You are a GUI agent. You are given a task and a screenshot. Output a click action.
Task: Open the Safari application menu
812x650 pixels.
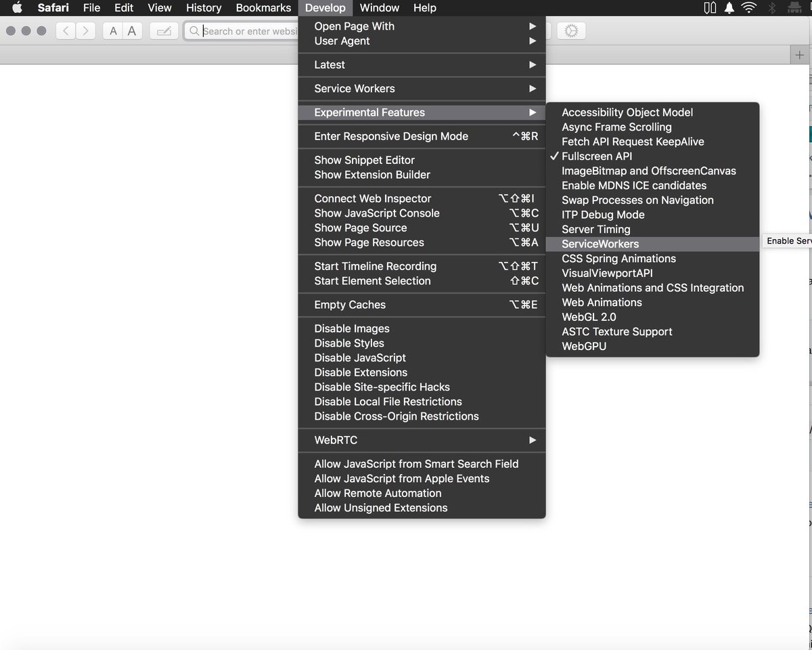(x=53, y=7)
